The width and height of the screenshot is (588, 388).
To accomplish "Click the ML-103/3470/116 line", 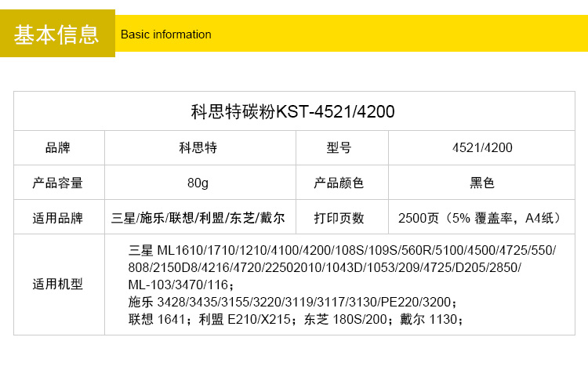I will 181,285.
